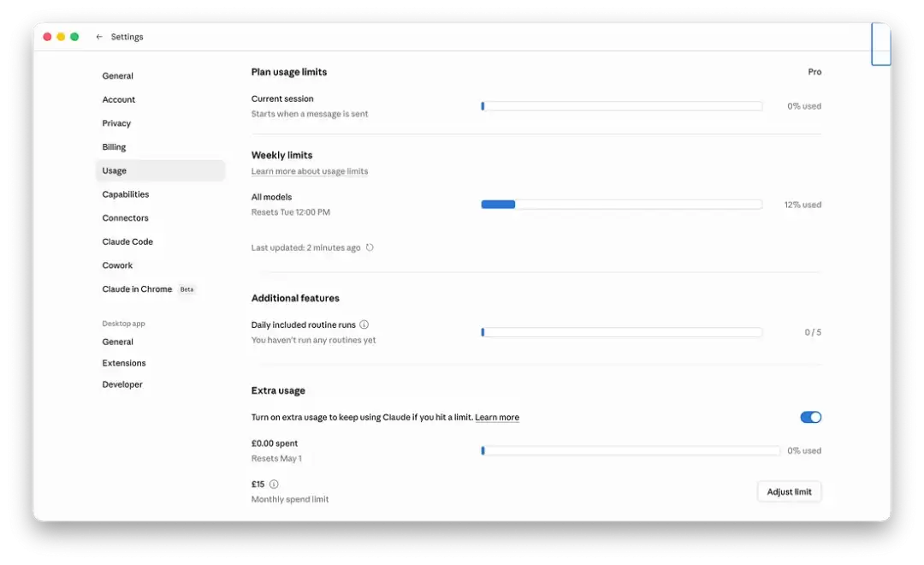Click the Adjust limit button
Image resolution: width=924 pixels, height=565 pixels.
[x=789, y=491]
